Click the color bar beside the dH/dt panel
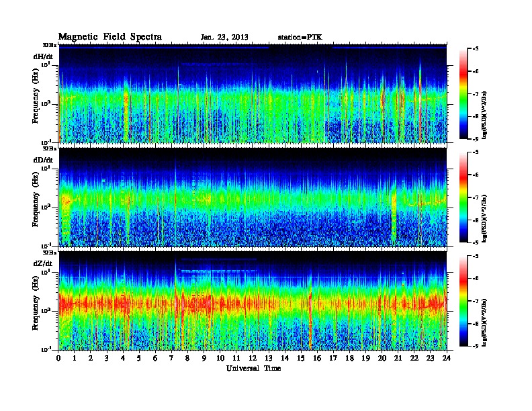Viewport: 532px width, 411px height. coord(463,93)
